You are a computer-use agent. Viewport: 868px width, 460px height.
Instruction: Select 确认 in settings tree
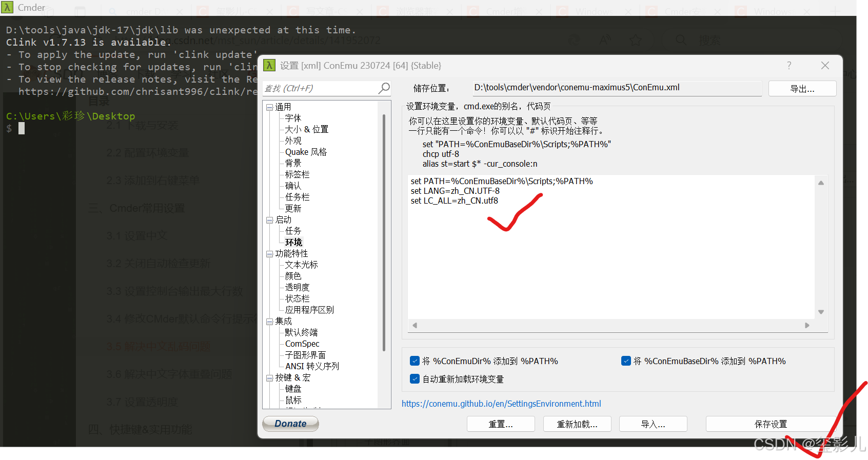point(293,186)
